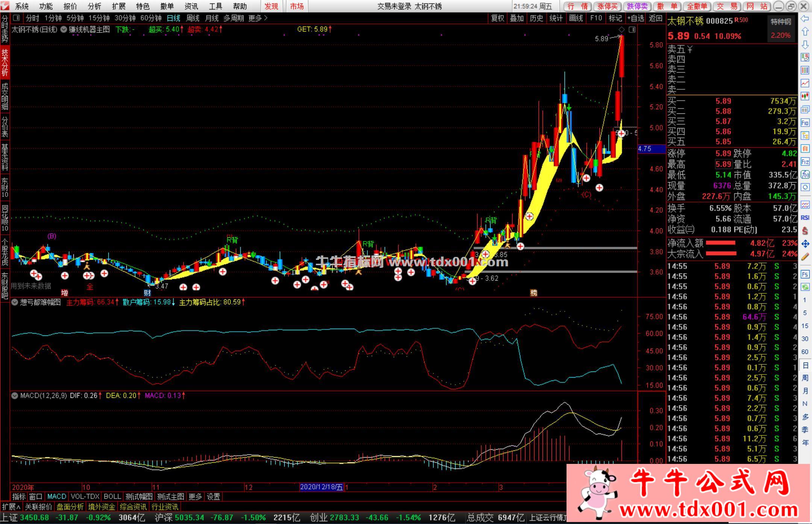Viewport: 812px width, 524px height.
Task: Switch the period selector to 日 in right strip
Action: tap(805, 365)
